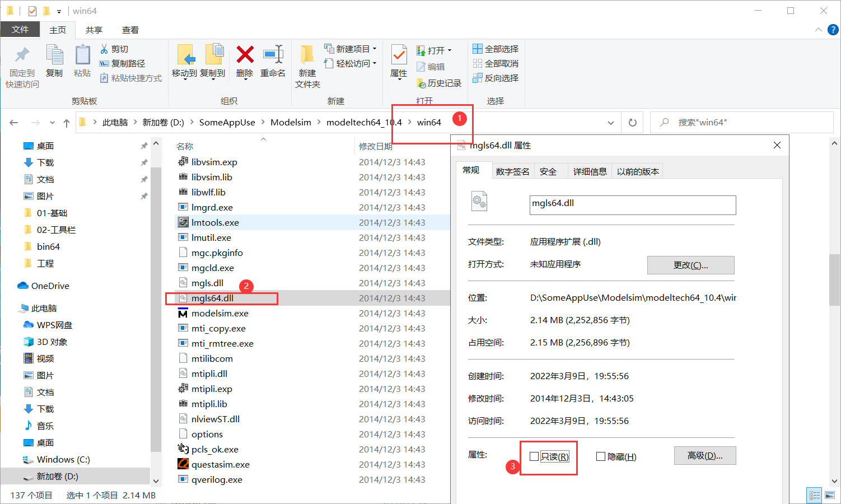This screenshot has width=841, height=504.
Task: Select the View (查看) ribbon tab
Action: pyautogui.click(x=130, y=30)
